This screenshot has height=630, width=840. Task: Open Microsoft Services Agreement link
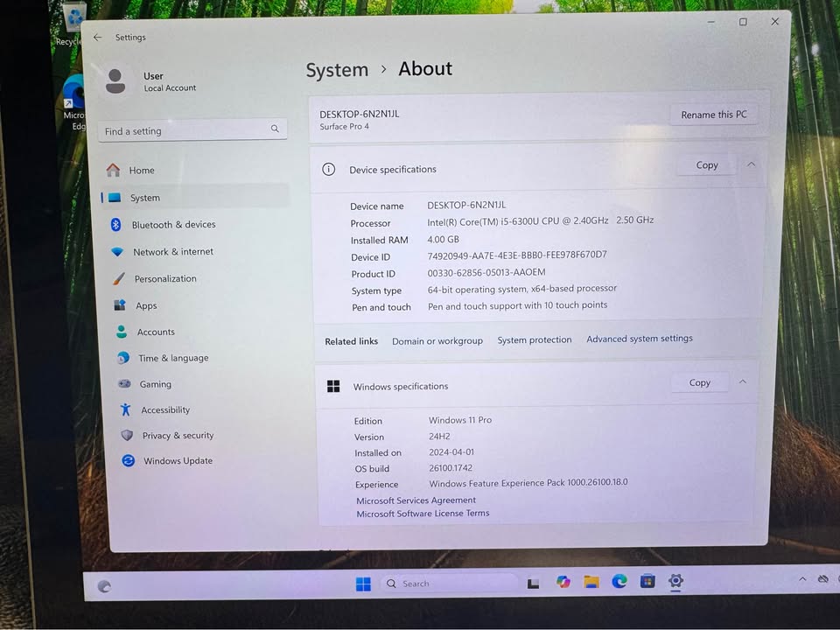click(416, 500)
